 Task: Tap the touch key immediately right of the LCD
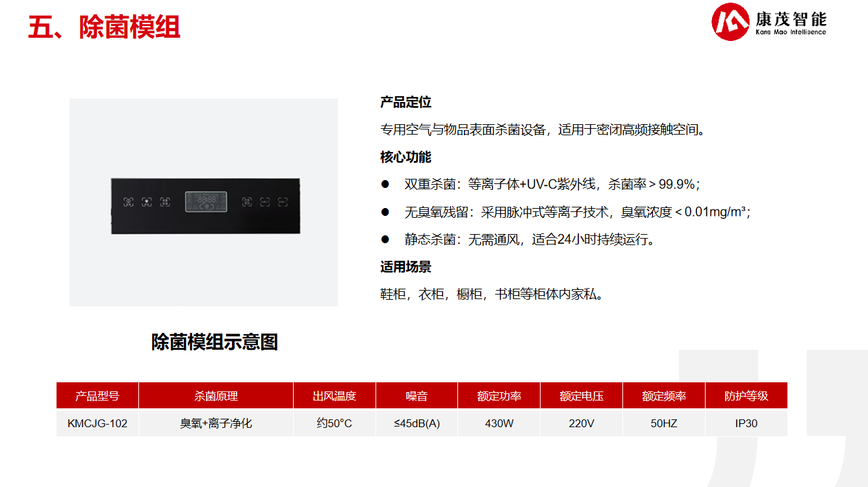tap(247, 202)
